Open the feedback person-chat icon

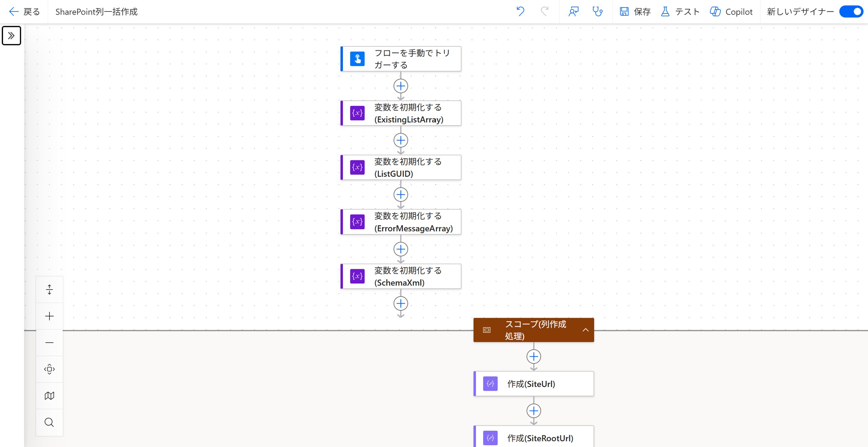(573, 12)
